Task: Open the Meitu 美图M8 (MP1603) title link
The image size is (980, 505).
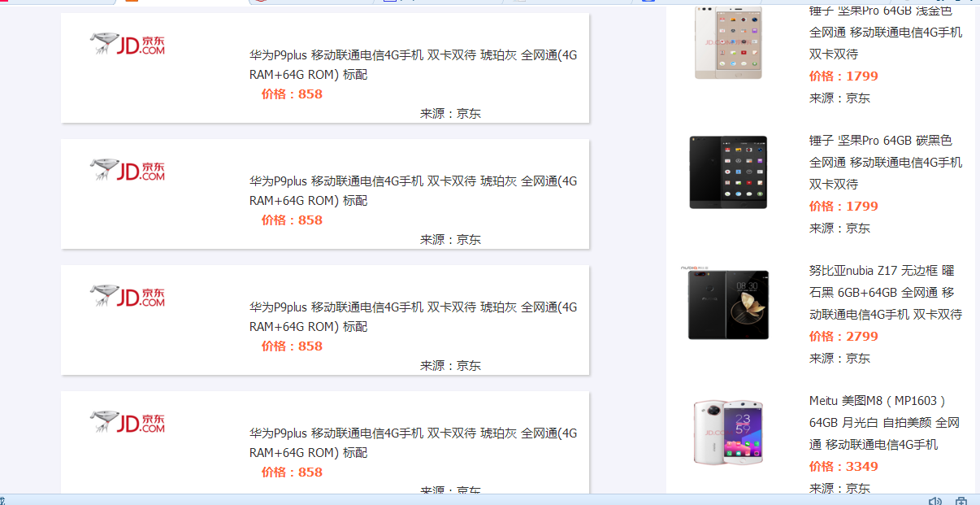Action: tap(885, 422)
